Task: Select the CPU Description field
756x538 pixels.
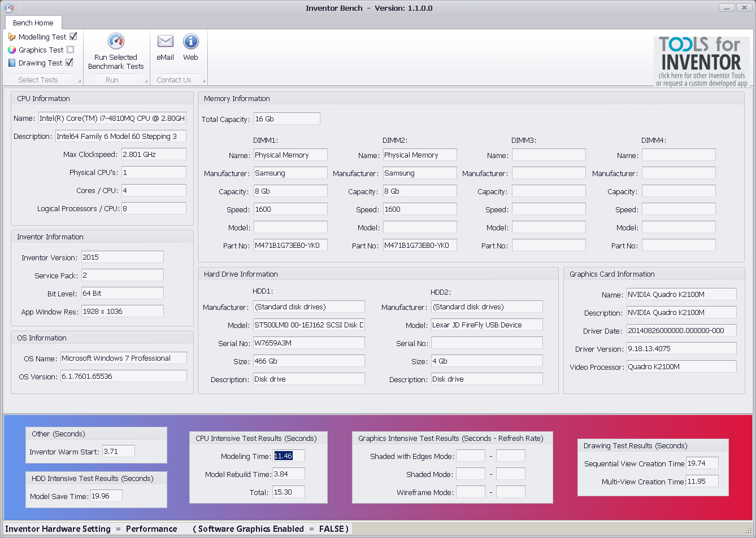Action: (121, 137)
